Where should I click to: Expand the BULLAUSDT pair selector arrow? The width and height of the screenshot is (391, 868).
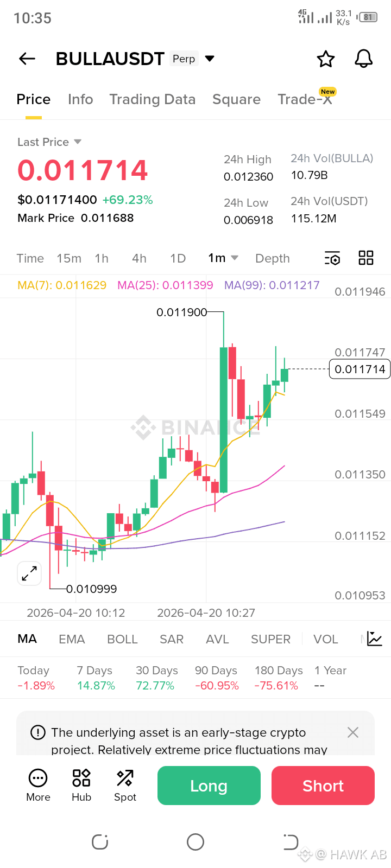click(x=210, y=59)
